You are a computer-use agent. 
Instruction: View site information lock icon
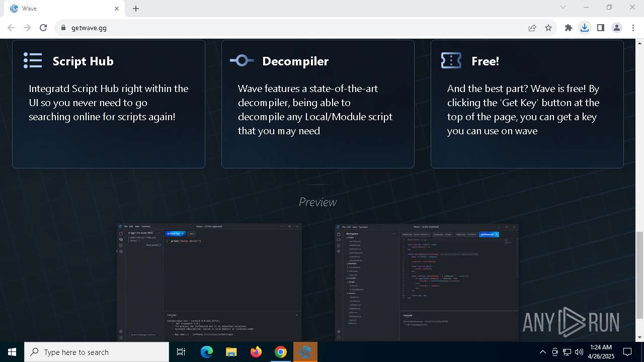click(63, 28)
